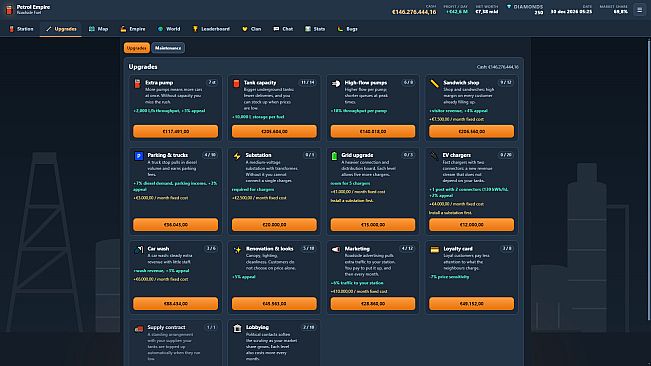Click the Lobbying building icon
651x366 pixels.
(x=237, y=328)
